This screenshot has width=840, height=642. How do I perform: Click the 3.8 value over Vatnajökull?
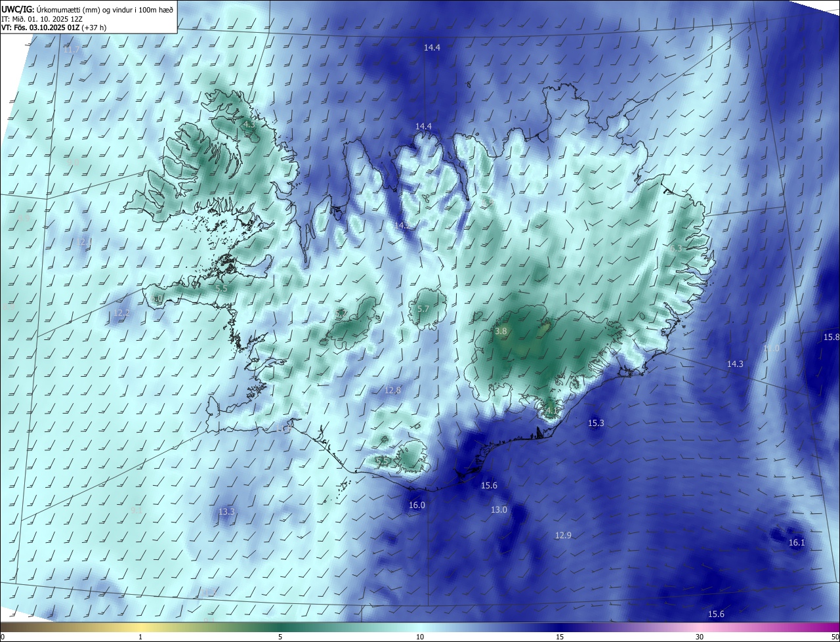tap(501, 332)
